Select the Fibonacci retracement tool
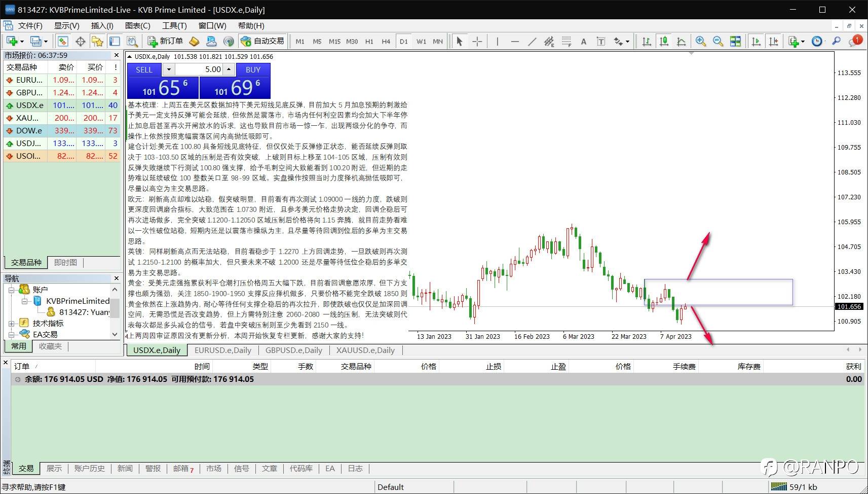The height and width of the screenshot is (494, 868). coord(567,41)
